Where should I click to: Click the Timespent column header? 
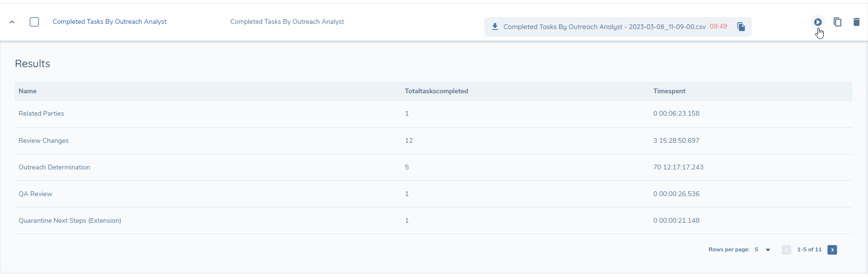coord(669,91)
